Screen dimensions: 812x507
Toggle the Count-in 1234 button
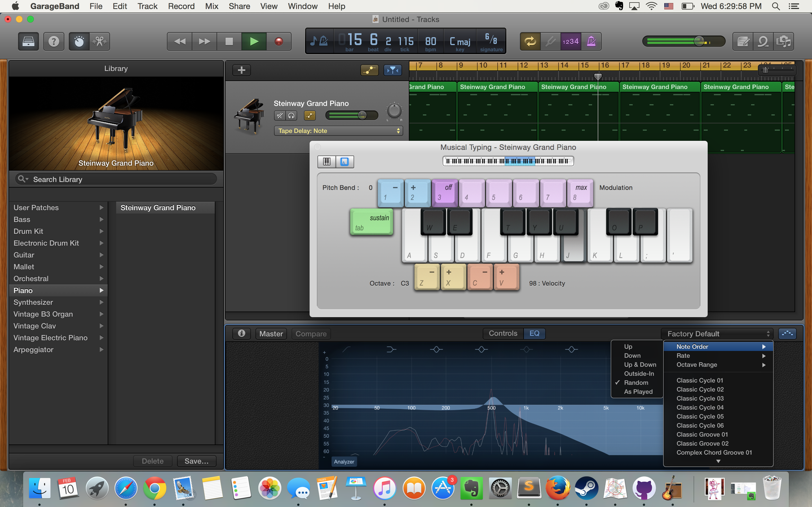[x=571, y=42]
